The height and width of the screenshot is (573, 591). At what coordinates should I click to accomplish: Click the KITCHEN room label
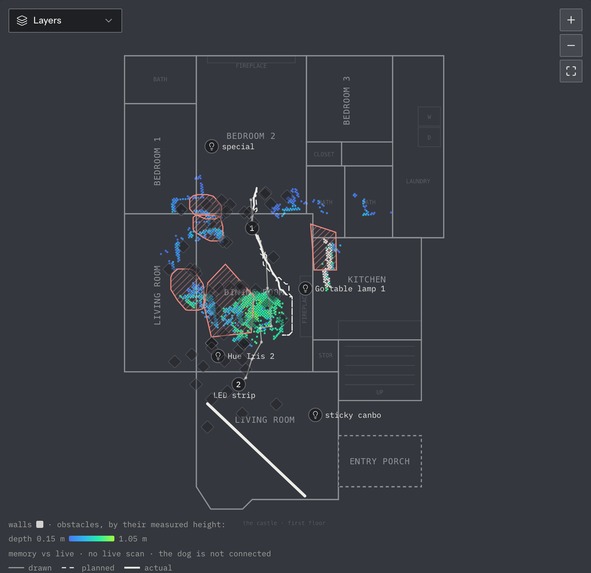click(367, 279)
